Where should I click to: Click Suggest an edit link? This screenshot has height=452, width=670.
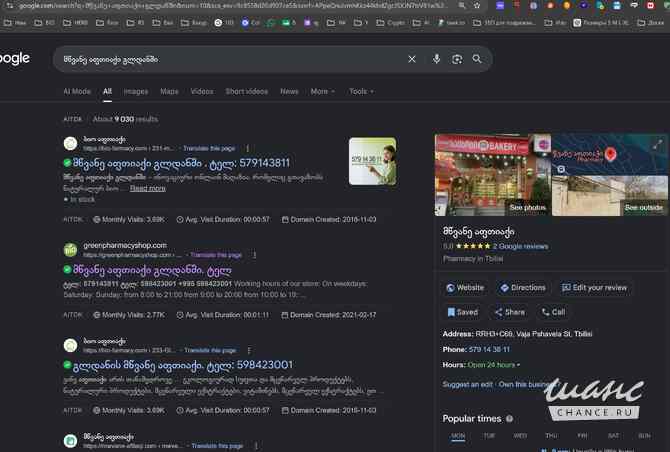(x=467, y=384)
